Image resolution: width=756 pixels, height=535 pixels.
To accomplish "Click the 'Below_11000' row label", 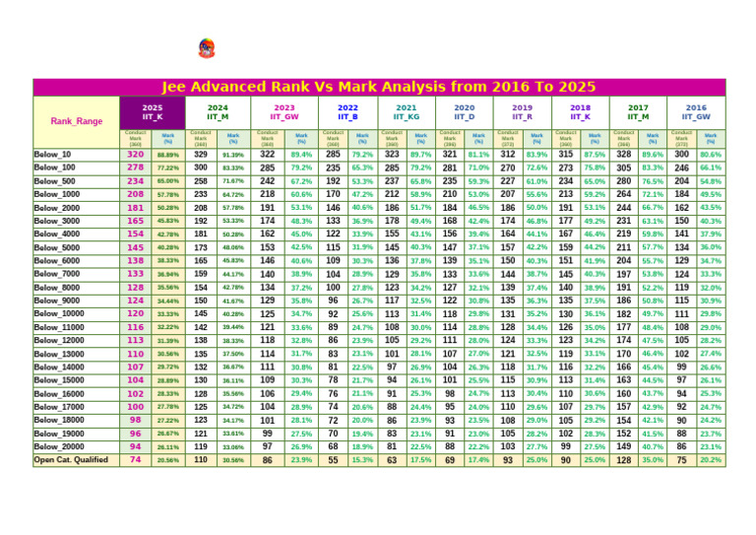I will tap(59, 327).
